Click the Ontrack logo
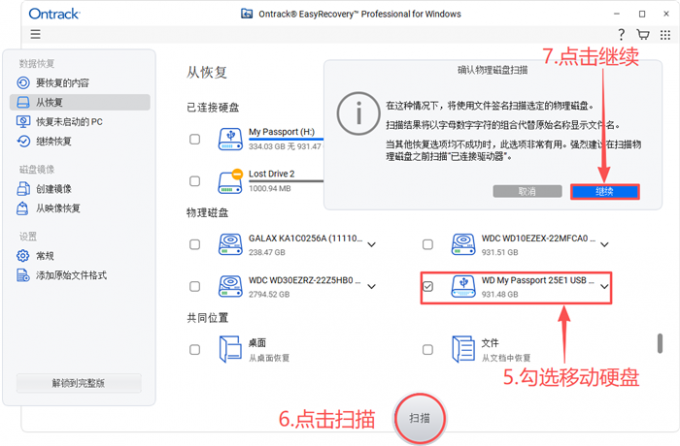 pos(54,14)
